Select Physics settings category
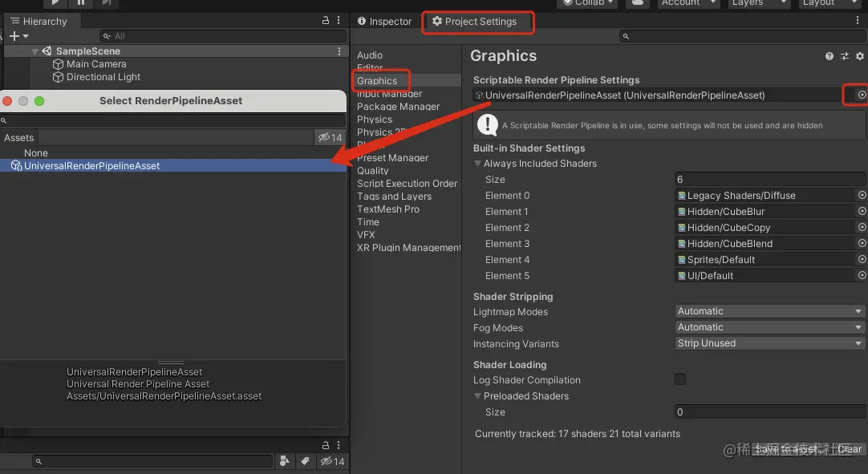Screen dimensions: 868x474 pos(375,119)
